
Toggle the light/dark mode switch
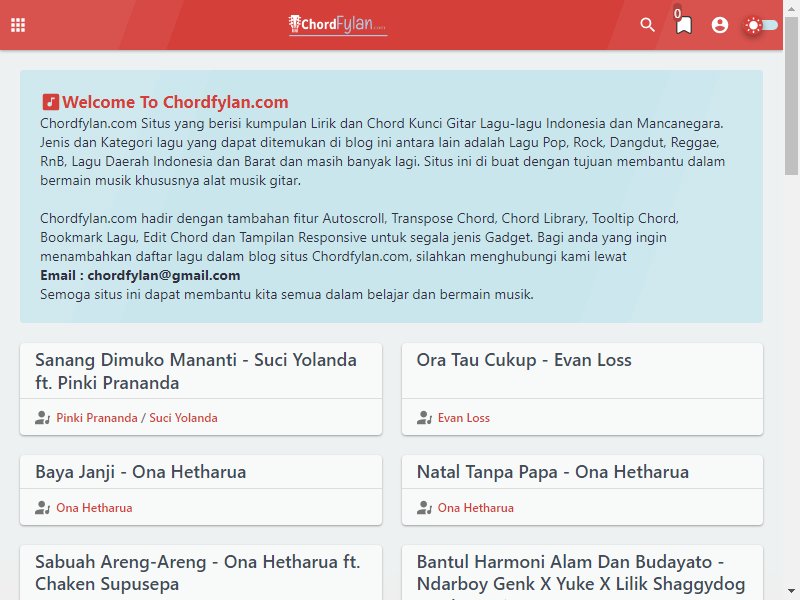761,25
